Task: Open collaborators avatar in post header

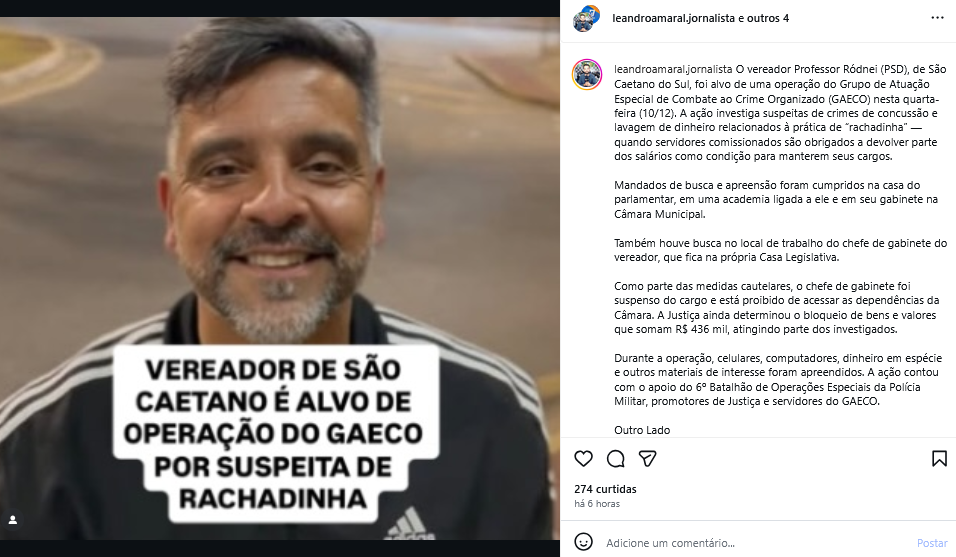Action: pyautogui.click(x=587, y=18)
